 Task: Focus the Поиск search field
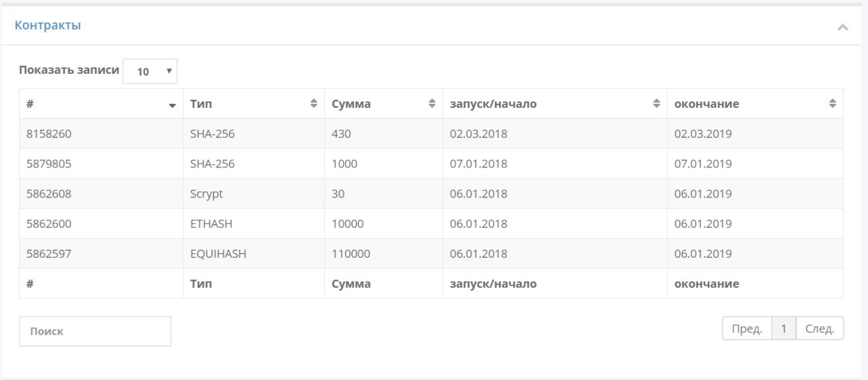coord(95,331)
